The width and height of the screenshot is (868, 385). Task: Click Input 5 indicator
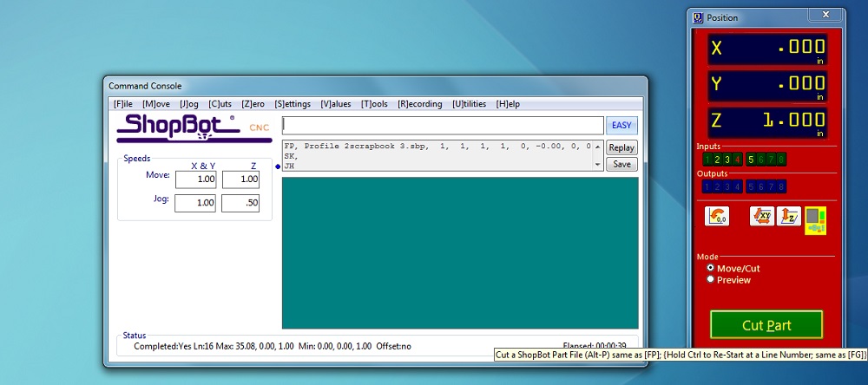click(x=751, y=160)
